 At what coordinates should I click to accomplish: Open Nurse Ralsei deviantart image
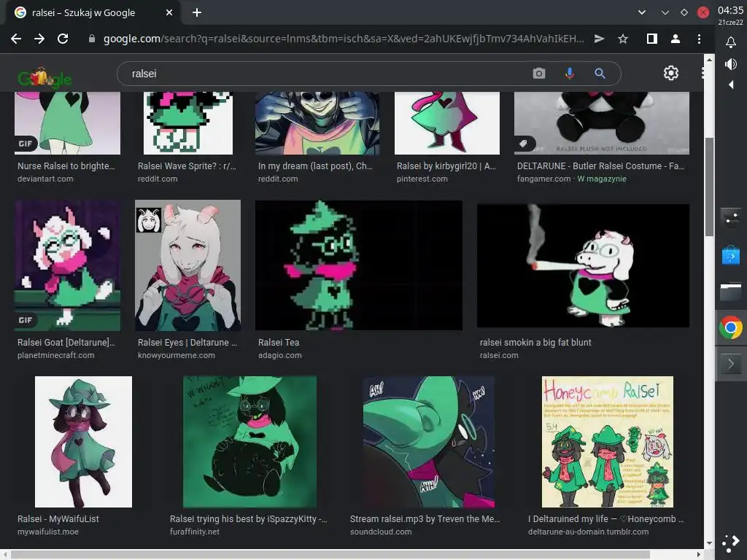[x=67, y=122]
